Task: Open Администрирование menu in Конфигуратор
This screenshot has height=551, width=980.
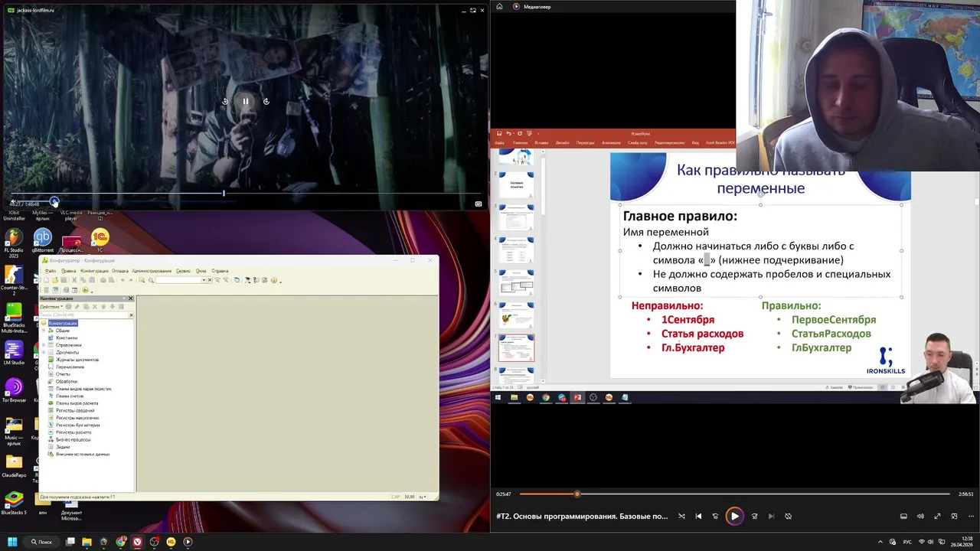Action: (152, 271)
